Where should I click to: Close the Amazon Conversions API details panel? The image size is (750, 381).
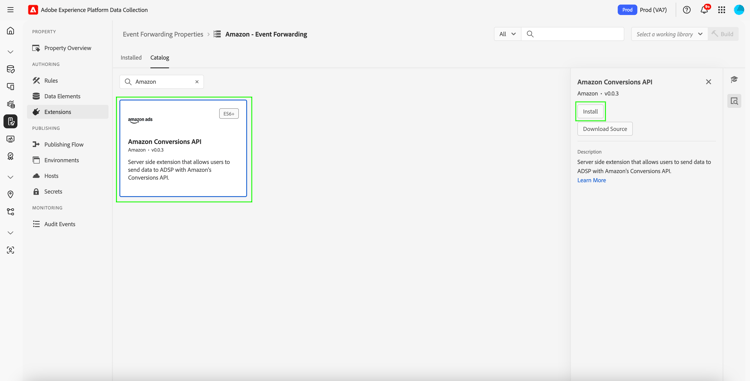click(708, 82)
